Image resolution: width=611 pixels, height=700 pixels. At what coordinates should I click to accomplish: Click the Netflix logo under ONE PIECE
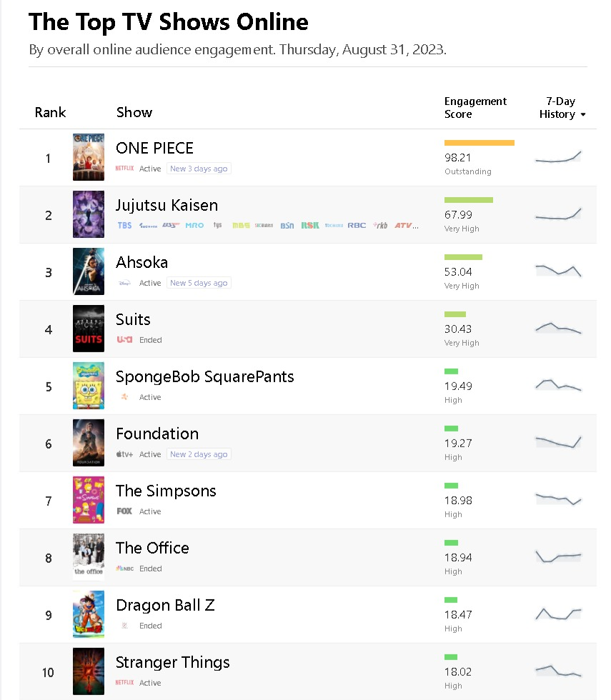coord(124,169)
